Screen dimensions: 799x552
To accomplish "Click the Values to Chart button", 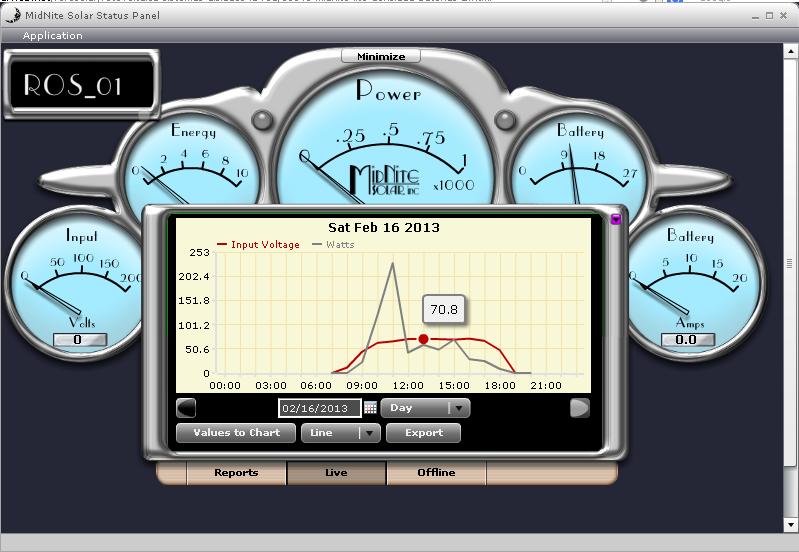I will pos(236,433).
